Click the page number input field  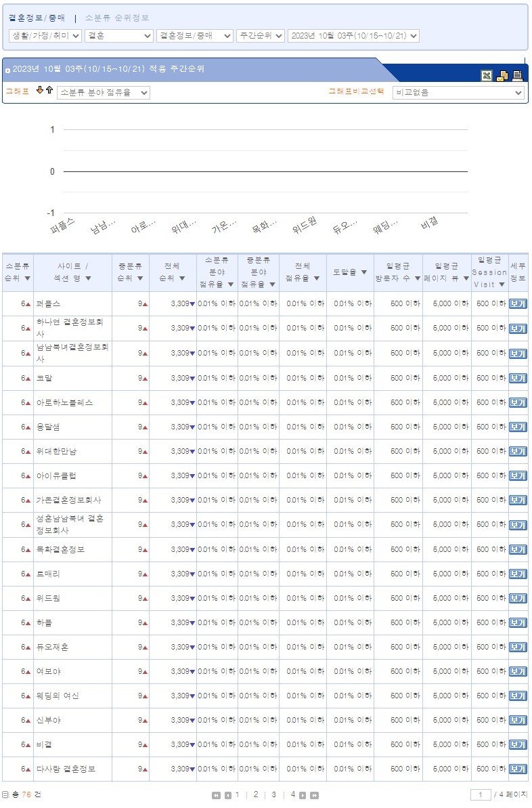[x=481, y=794]
